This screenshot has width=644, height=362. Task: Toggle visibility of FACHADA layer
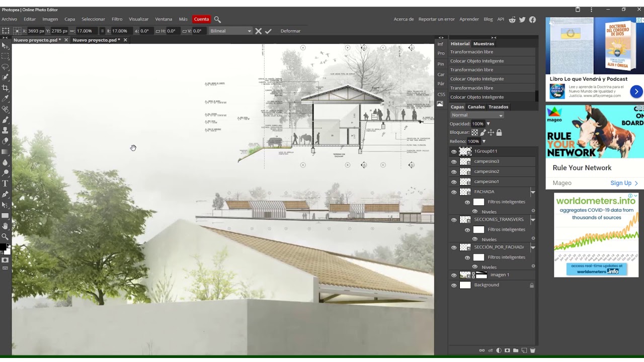click(x=454, y=192)
